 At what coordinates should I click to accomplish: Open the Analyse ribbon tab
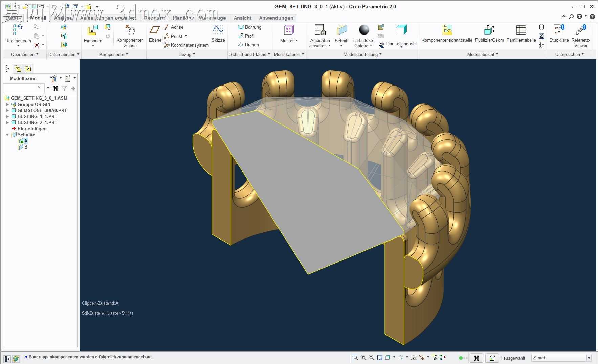pyautogui.click(x=63, y=18)
